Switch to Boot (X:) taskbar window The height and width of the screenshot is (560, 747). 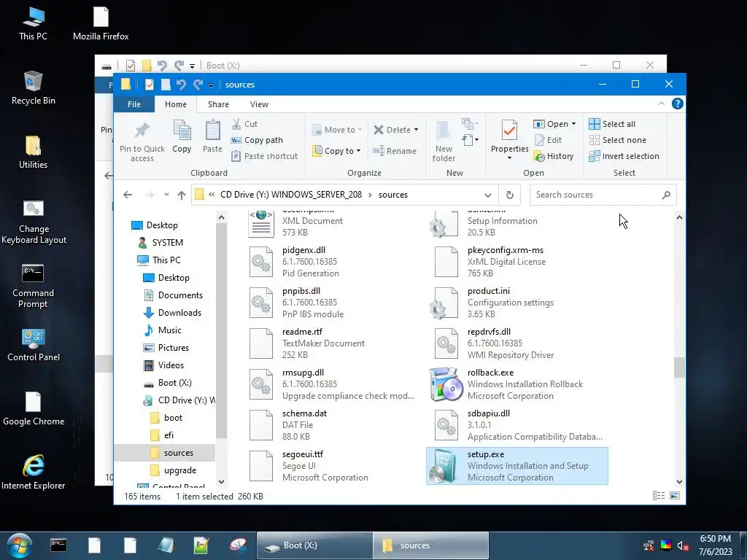coord(314,545)
